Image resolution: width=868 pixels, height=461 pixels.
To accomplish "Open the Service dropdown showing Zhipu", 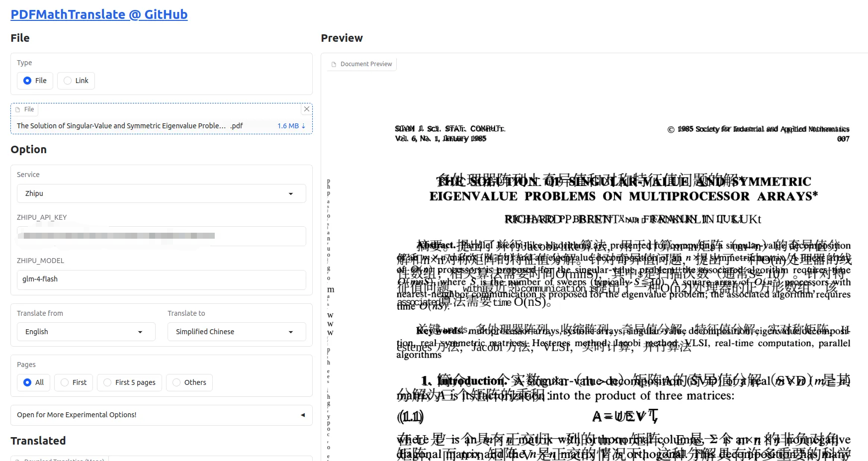I will pyautogui.click(x=161, y=193).
